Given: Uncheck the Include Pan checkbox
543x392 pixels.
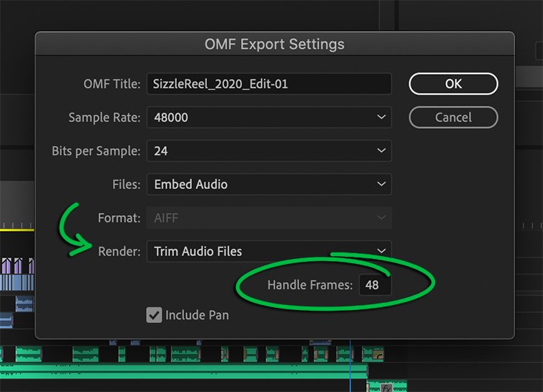Looking at the screenshot, I should (x=154, y=315).
